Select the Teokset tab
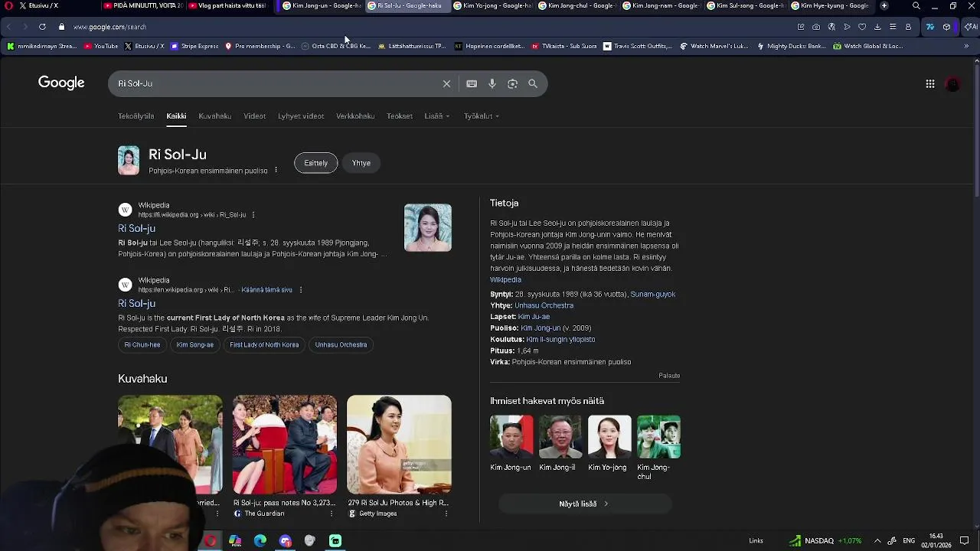Screen dimensions: 980x551 (x=400, y=116)
